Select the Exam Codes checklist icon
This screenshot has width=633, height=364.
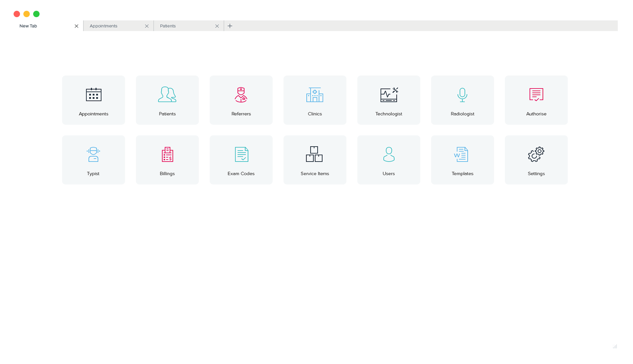click(241, 154)
